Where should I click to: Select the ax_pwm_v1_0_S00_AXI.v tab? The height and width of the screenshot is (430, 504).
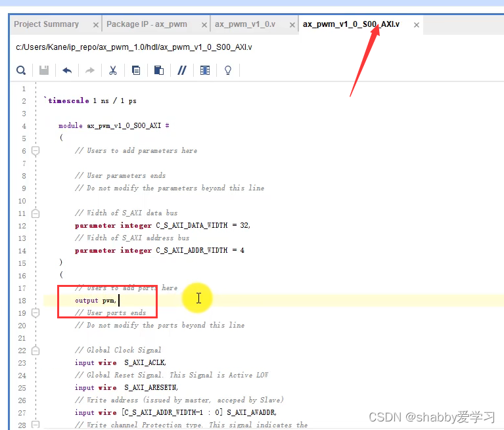coord(351,24)
